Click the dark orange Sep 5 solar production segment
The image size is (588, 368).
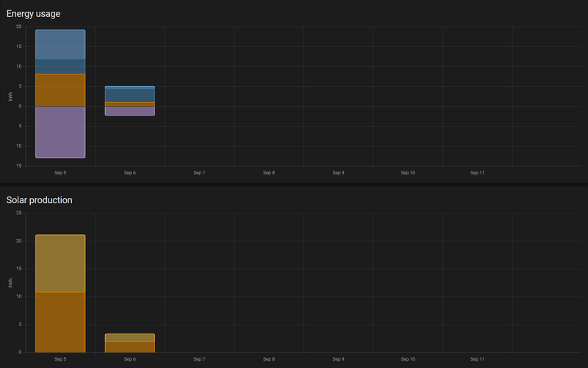(x=60, y=322)
